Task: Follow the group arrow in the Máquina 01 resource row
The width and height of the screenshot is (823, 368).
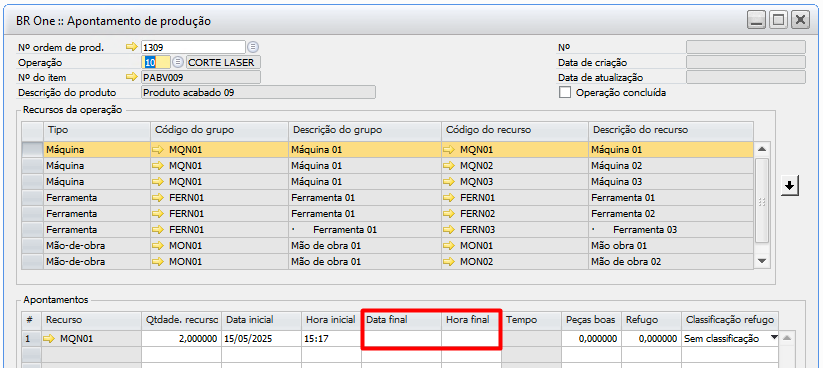Action: pos(159,150)
